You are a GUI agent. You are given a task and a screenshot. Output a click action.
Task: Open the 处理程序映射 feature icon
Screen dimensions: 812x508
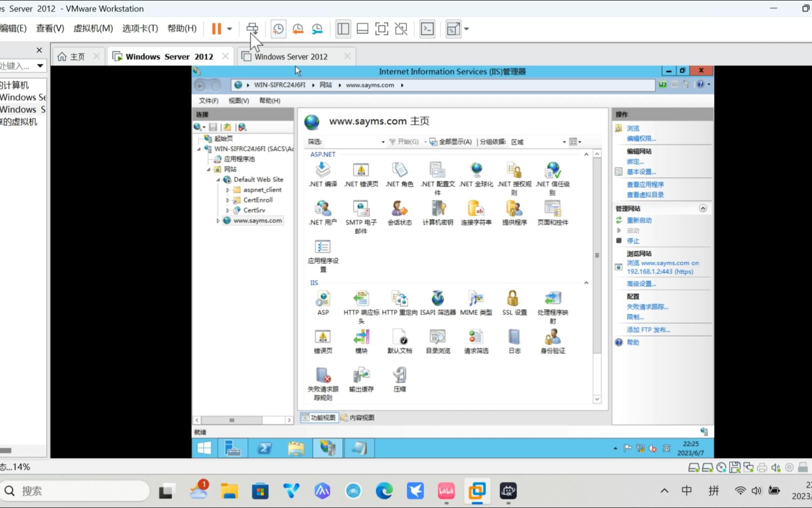click(553, 307)
